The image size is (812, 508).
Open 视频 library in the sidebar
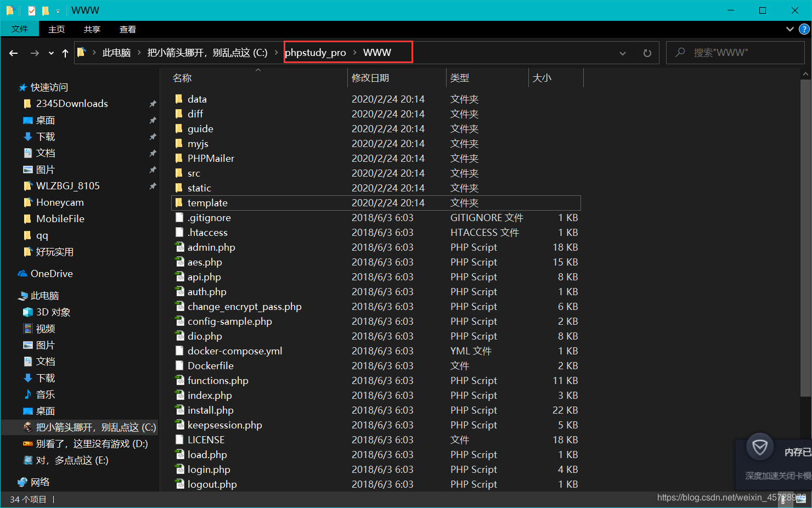point(46,329)
